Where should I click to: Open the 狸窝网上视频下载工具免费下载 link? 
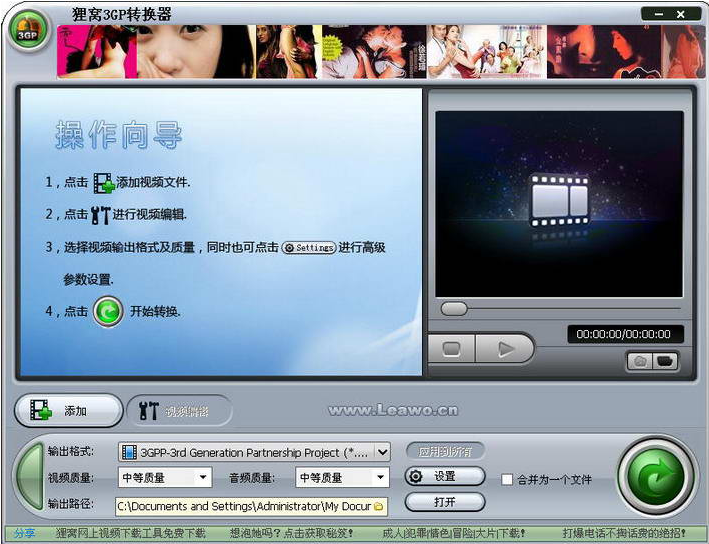(x=131, y=534)
